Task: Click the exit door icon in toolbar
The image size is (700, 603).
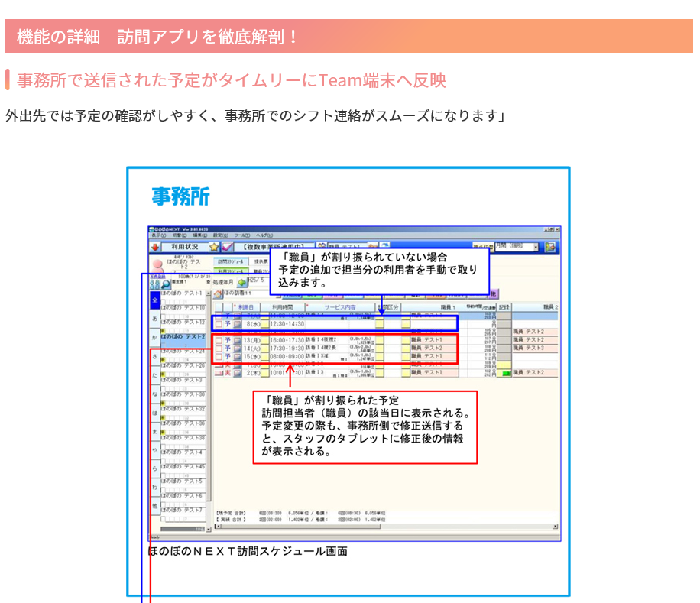Action: coord(550,247)
